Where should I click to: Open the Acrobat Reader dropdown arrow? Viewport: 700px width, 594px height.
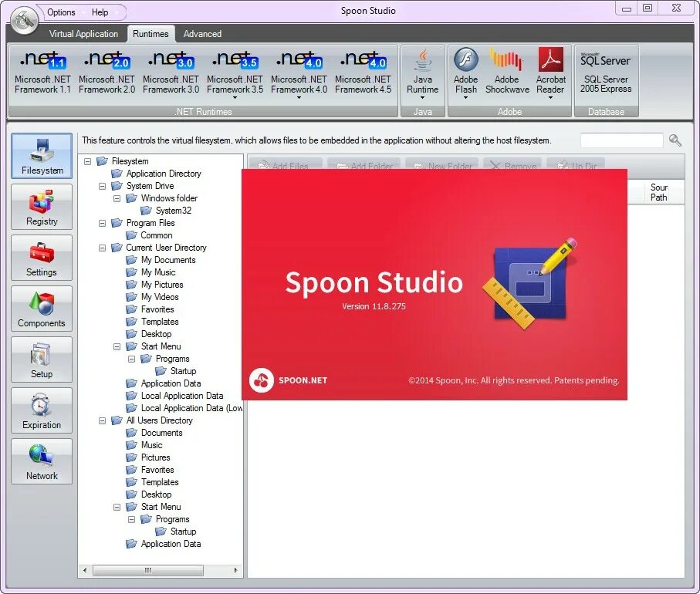550,98
